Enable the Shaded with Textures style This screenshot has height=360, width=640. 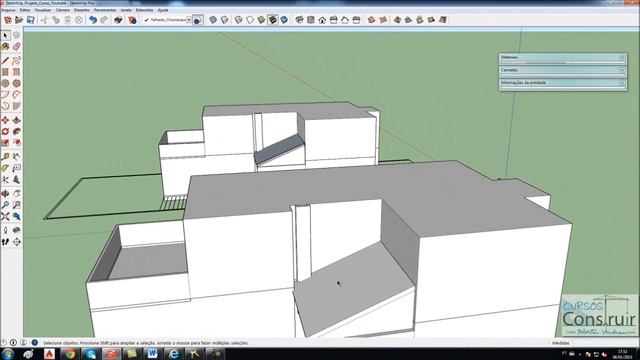273,20
